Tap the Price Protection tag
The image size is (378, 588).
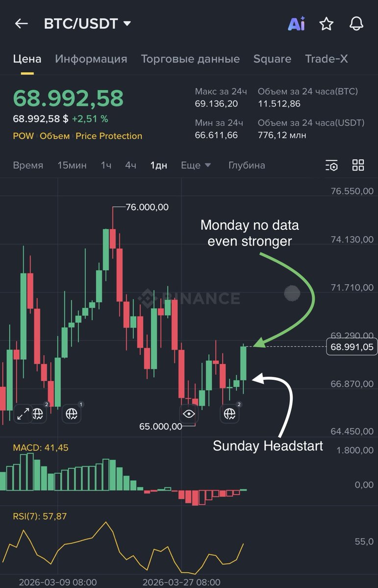pos(109,136)
